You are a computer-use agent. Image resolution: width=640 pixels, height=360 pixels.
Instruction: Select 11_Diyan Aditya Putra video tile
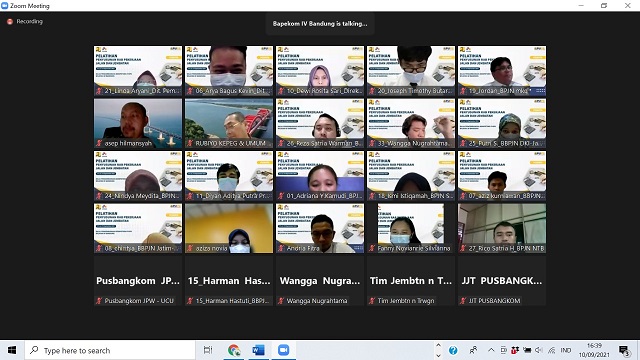point(229,176)
